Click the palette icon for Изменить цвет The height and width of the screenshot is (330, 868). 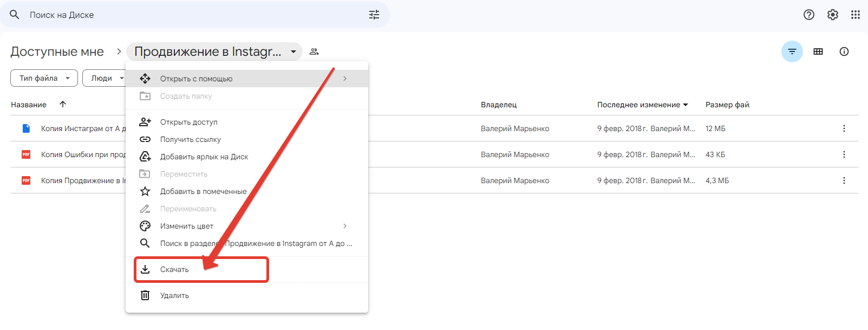145,226
